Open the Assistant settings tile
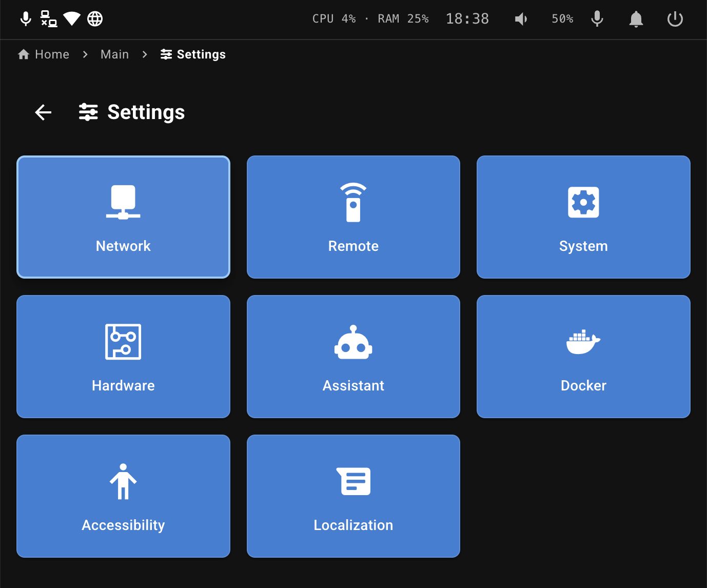Image resolution: width=707 pixels, height=588 pixels. (353, 357)
